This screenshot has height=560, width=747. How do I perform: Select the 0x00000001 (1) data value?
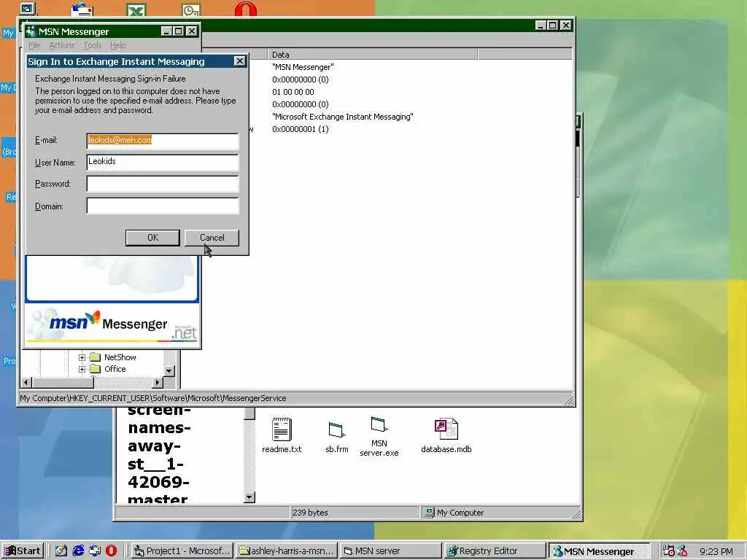[300, 129]
